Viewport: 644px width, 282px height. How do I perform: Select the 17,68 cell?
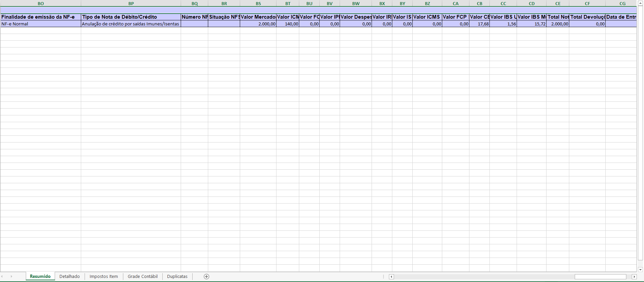coord(480,24)
